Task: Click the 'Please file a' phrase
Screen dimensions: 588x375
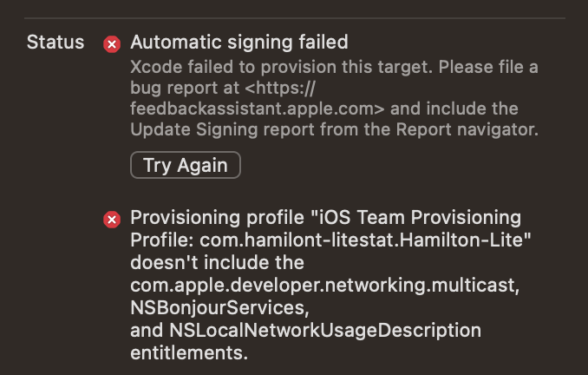Action: [488, 68]
